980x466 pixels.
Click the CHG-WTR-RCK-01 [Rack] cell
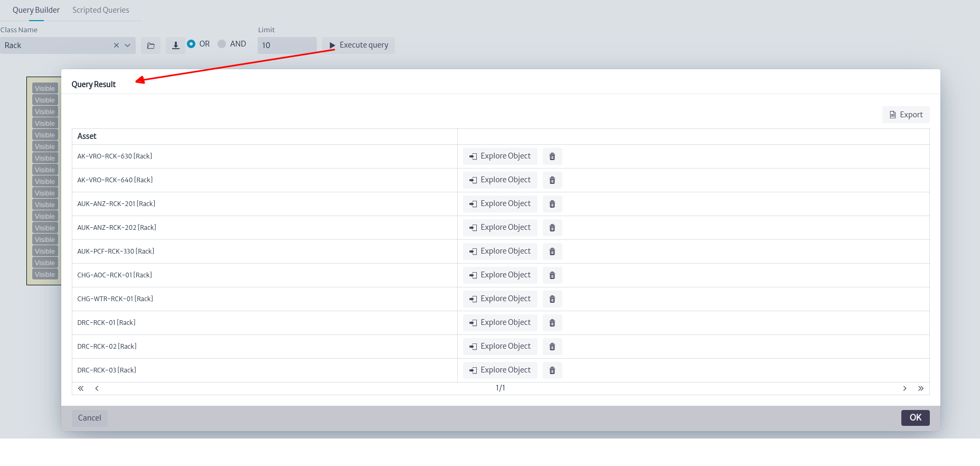click(265, 299)
